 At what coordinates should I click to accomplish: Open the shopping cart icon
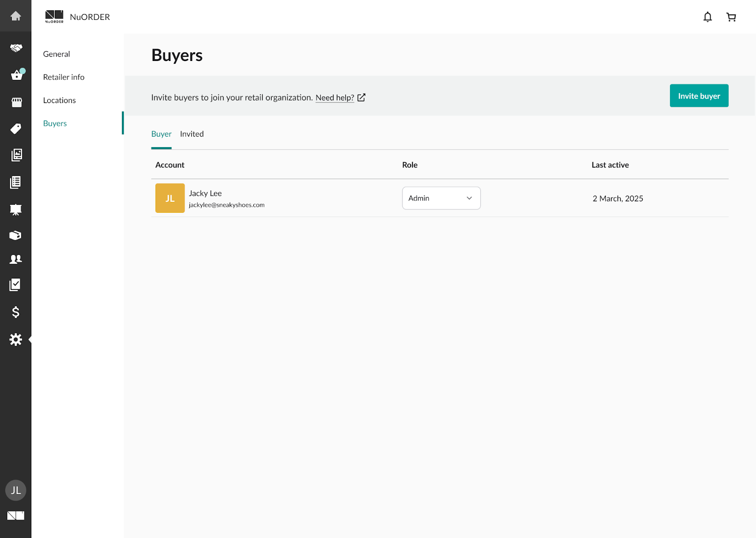[731, 17]
